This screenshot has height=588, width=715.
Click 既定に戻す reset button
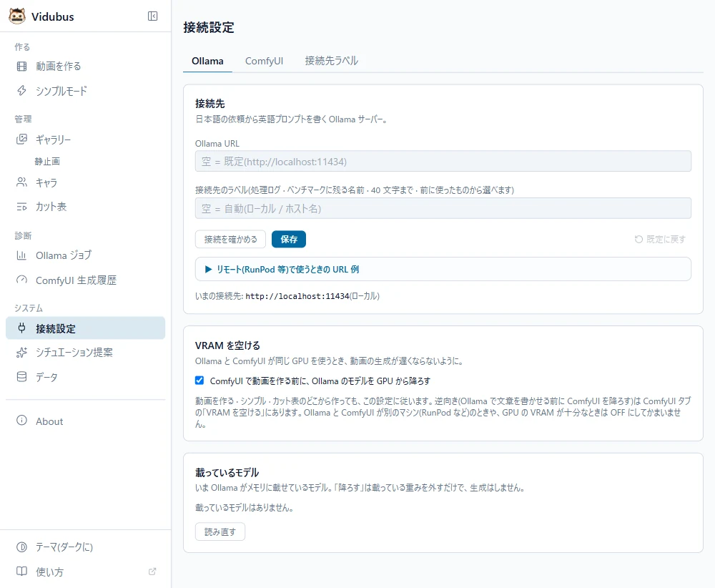point(660,239)
